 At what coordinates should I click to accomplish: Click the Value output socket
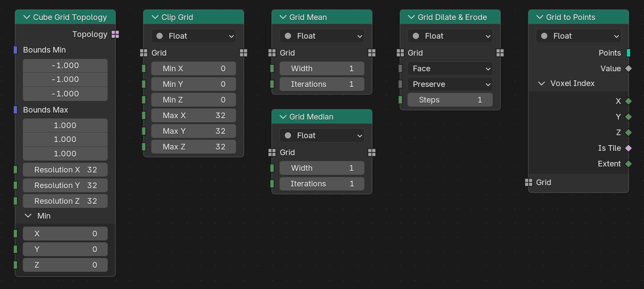628,69
